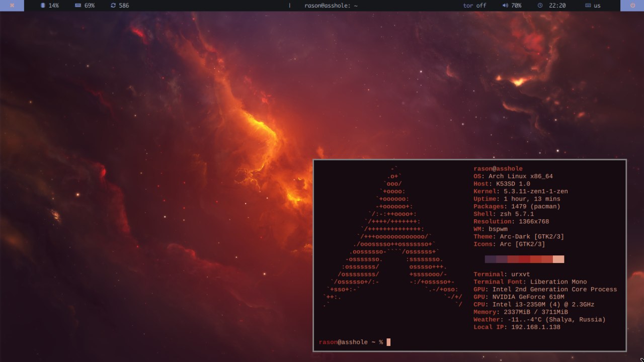644x362 pixels.
Task: Click the WM: bspwm line
Action: pos(491,229)
